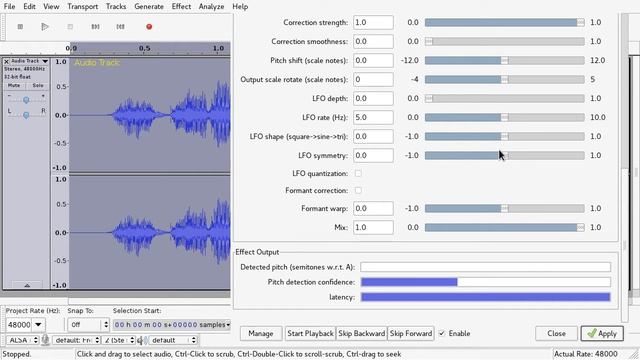Click the Mix value field
Viewport: 640px width, 360px height.
click(373, 227)
